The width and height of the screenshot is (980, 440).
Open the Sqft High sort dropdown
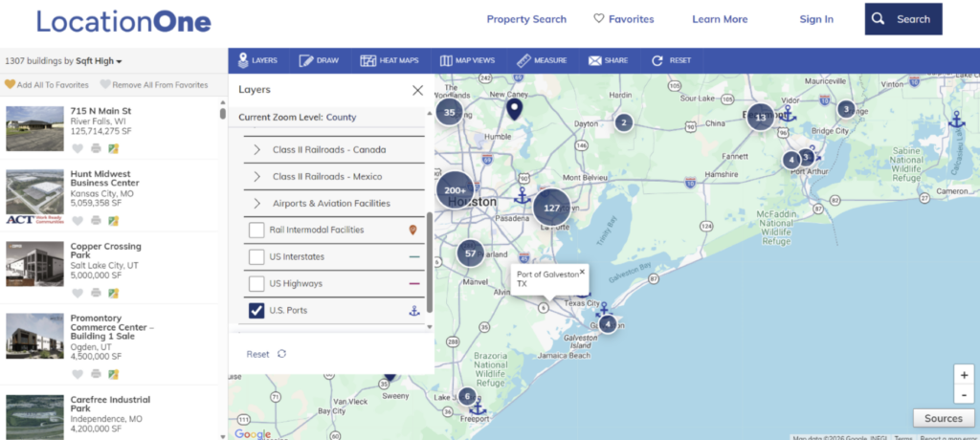[99, 61]
